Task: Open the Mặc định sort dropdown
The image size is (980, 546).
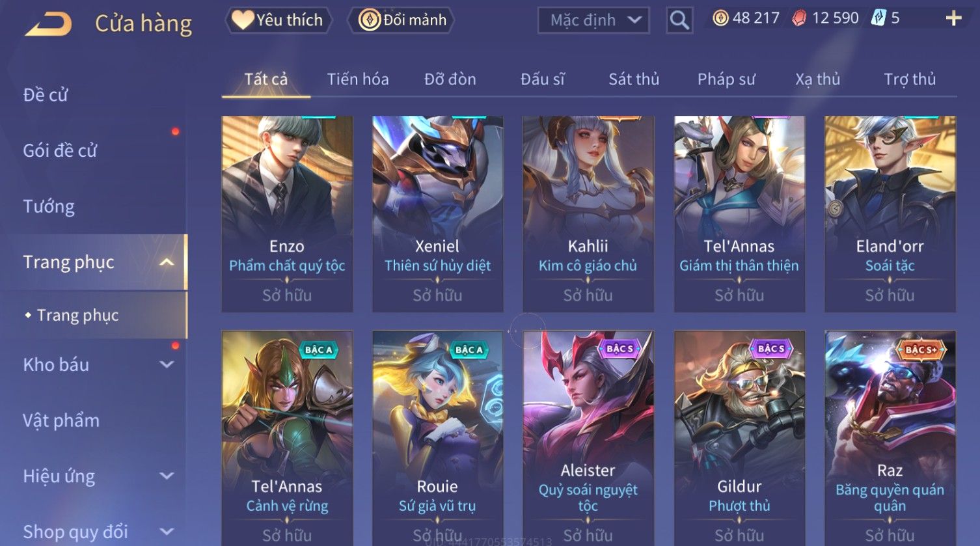Action: pos(593,20)
